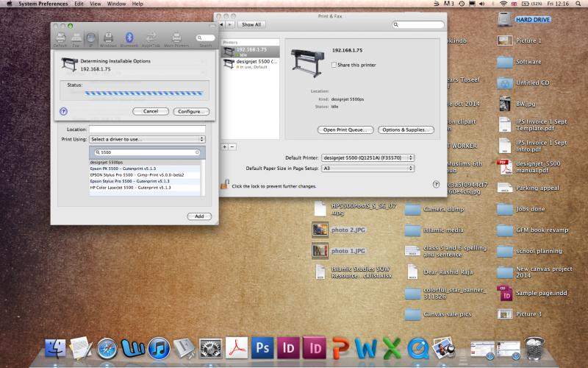588x368 pixels.
Task: Click the help button in Print & Fax
Action: click(436, 185)
